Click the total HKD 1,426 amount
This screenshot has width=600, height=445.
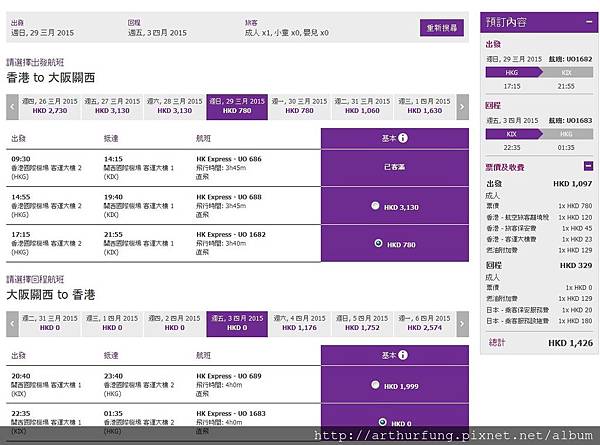570,343
